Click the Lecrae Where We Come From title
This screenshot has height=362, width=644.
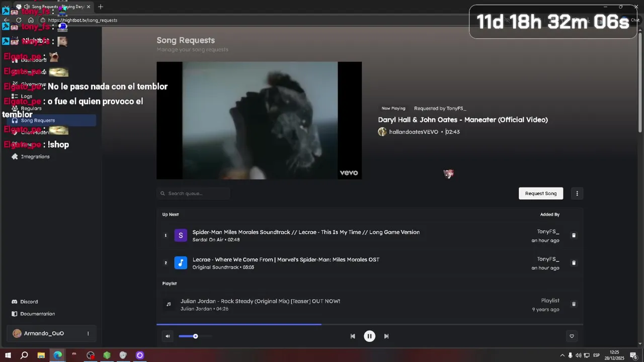click(x=286, y=259)
